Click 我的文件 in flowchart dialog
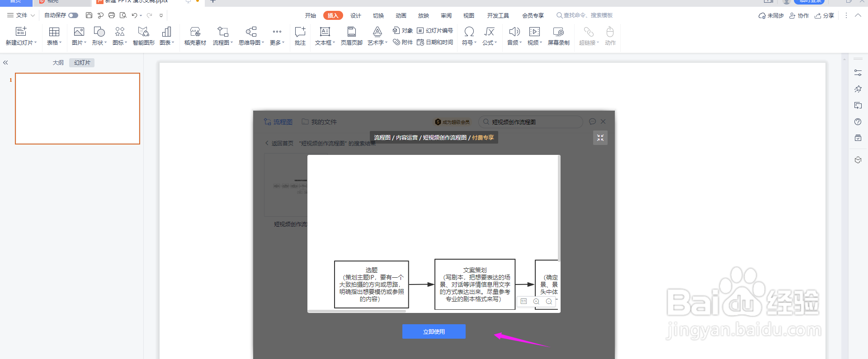 319,122
